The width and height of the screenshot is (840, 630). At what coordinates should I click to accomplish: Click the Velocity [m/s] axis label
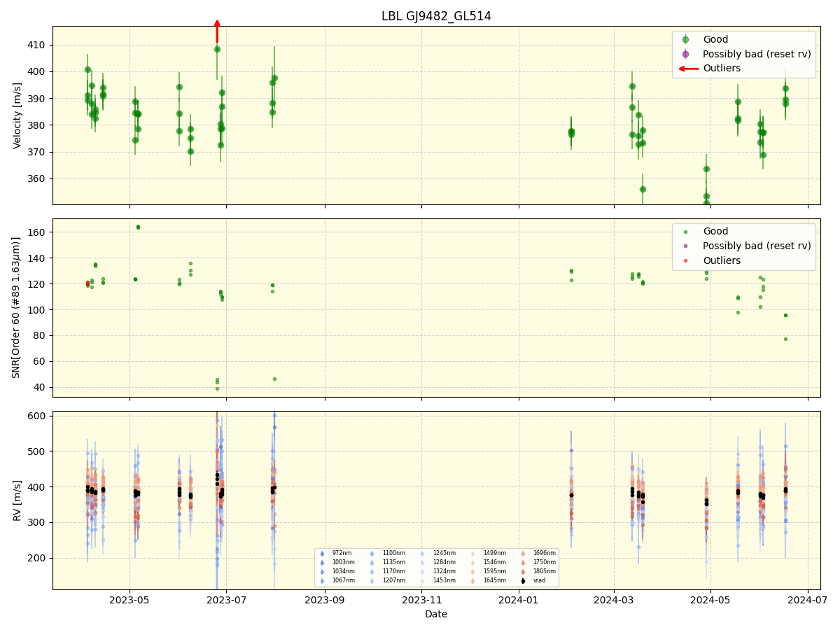click(17, 115)
